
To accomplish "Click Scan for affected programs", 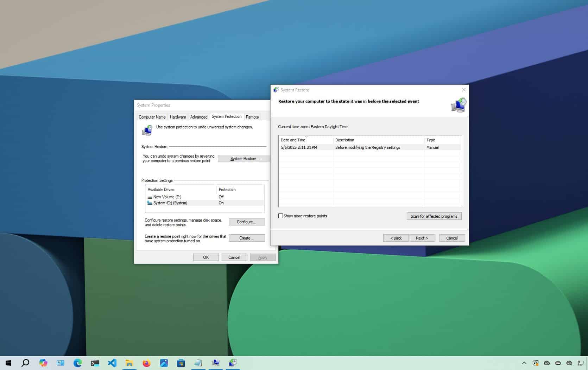I will click(434, 216).
